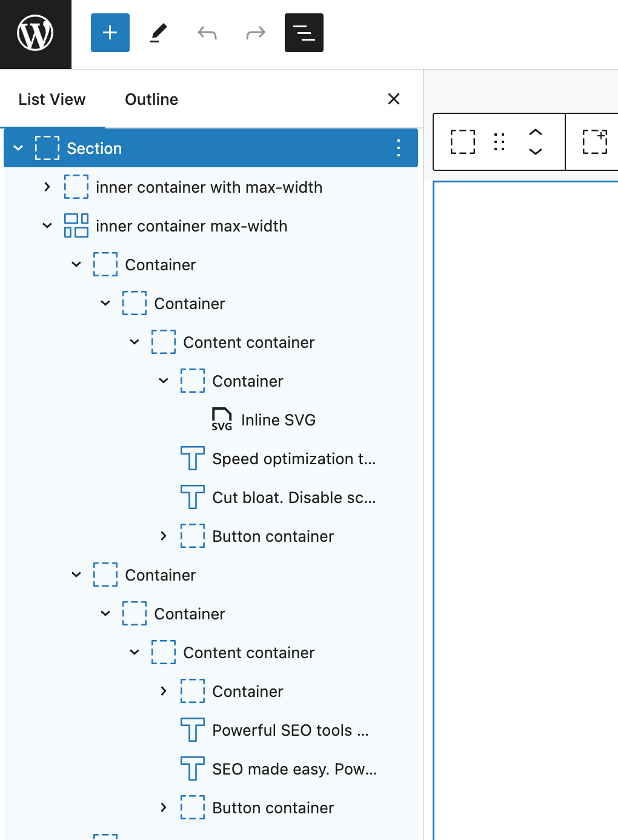The height and width of the screenshot is (840, 618).
Task: Select the Inline SVG row
Action: coord(211,419)
